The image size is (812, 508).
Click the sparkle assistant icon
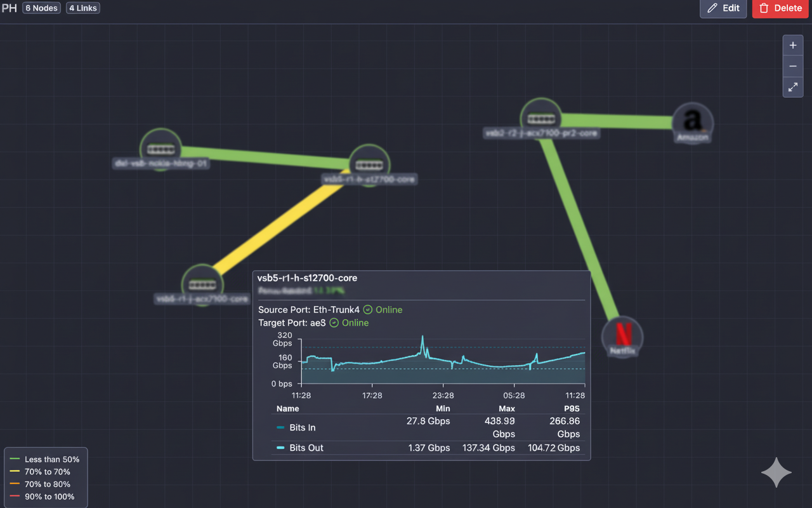point(776,472)
